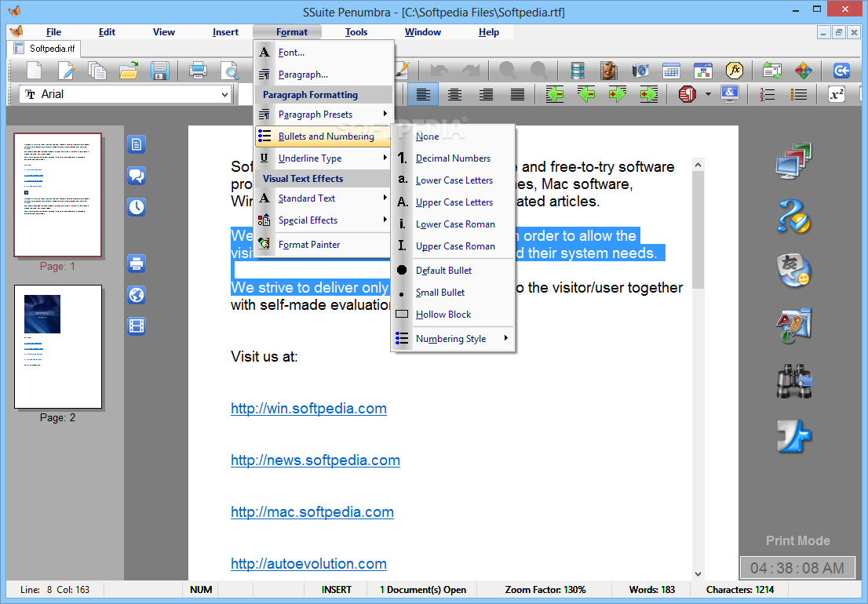Print document using toolbar printer icon
Viewport: 868px width, 604px height.
(199, 71)
